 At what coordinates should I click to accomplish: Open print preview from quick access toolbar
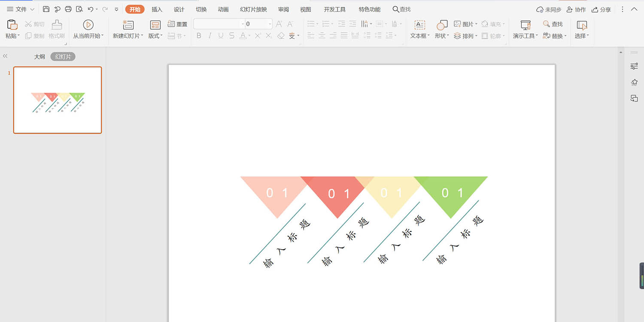79,9
